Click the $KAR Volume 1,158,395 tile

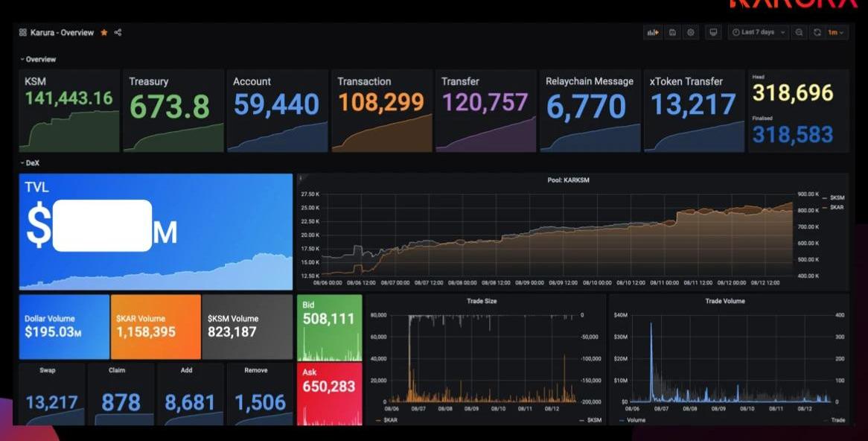click(x=156, y=327)
